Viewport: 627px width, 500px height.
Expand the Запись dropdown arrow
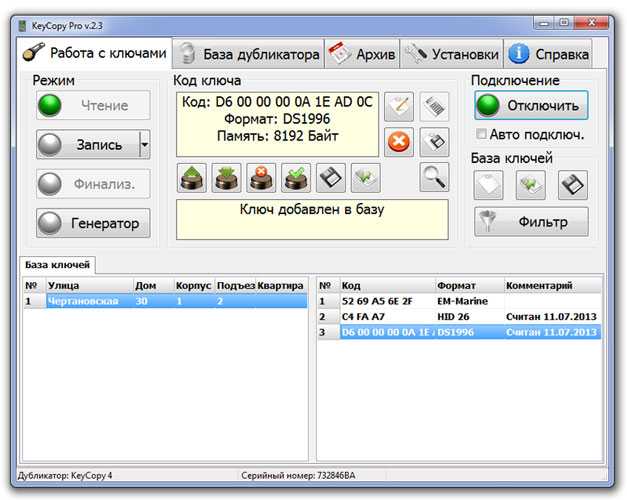click(x=144, y=145)
